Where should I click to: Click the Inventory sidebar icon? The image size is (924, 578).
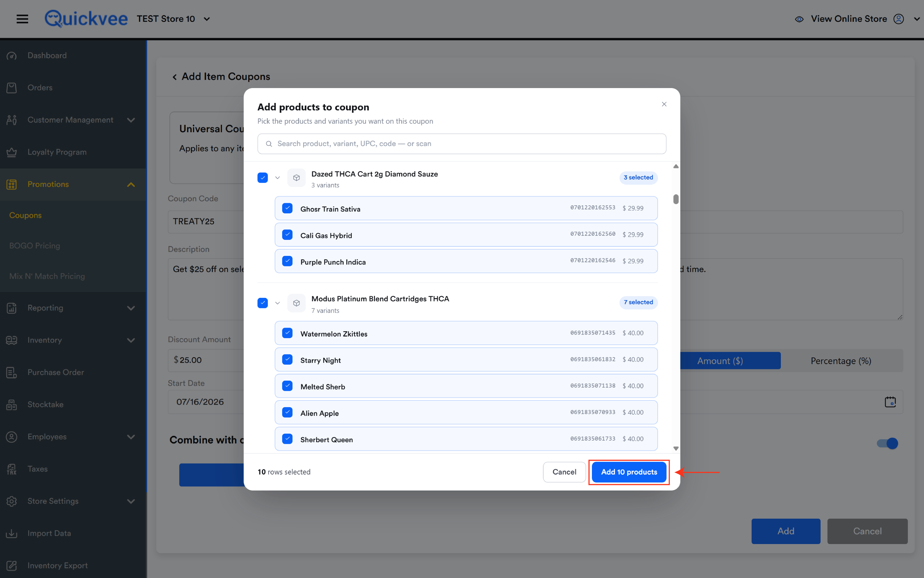coord(12,340)
